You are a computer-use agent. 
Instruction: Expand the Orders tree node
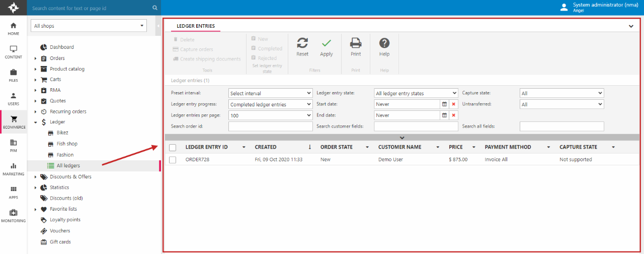pyautogui.click(x=35, y=58)
